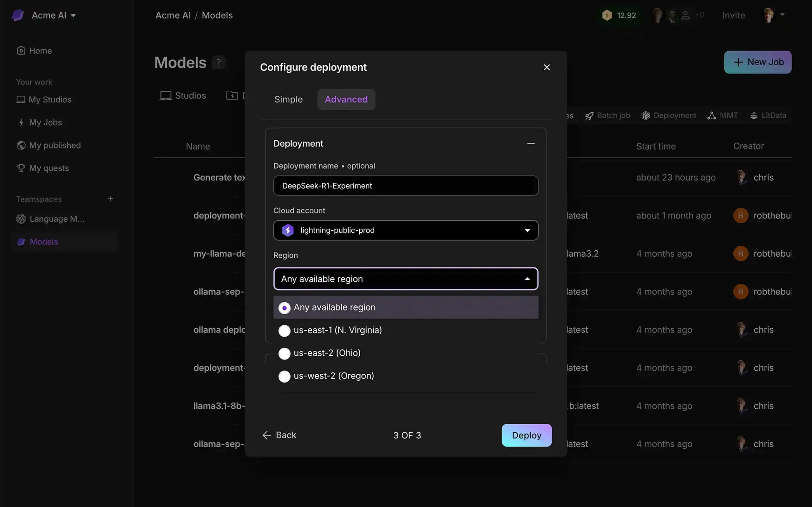Click the Acme AI breadcrumb link
The width and height of the screenshot is (812, 507).
pos(173,16)
